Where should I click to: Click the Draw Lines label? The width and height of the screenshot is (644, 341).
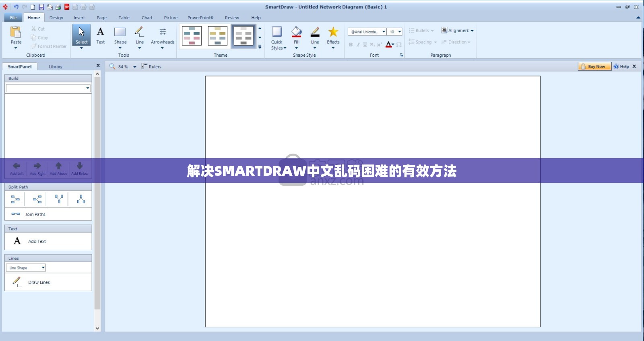[39, 282]
